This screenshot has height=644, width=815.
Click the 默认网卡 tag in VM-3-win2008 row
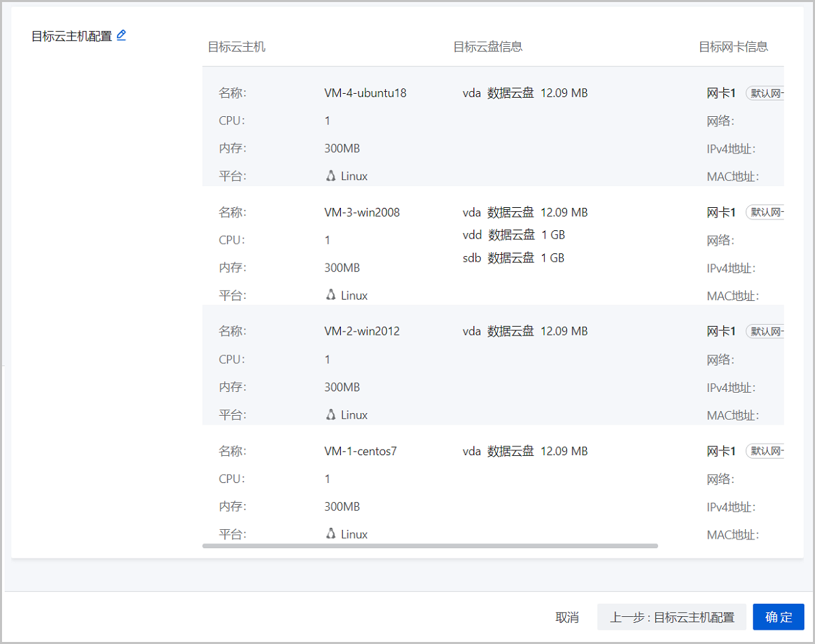tap(765, 213)
